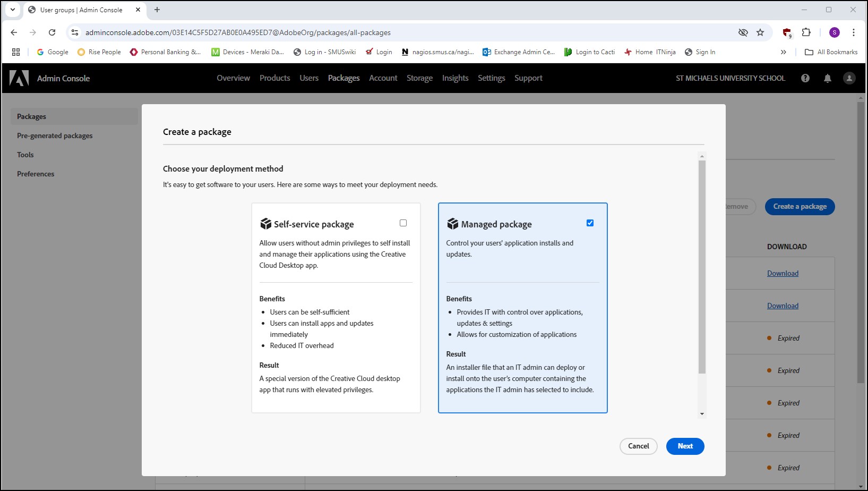Open the Personal Banking bookmark
The width and height of the screenshot is (868, 491).
[x=166, y=52]
